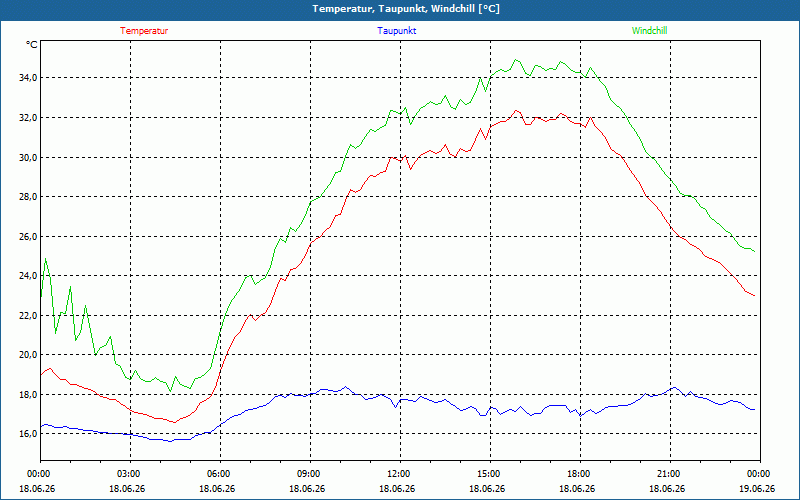Image resolution: width=800 pixels, height=500 pixels.
Task: Click the 12:00 time axis label
Action: [401, 474]
